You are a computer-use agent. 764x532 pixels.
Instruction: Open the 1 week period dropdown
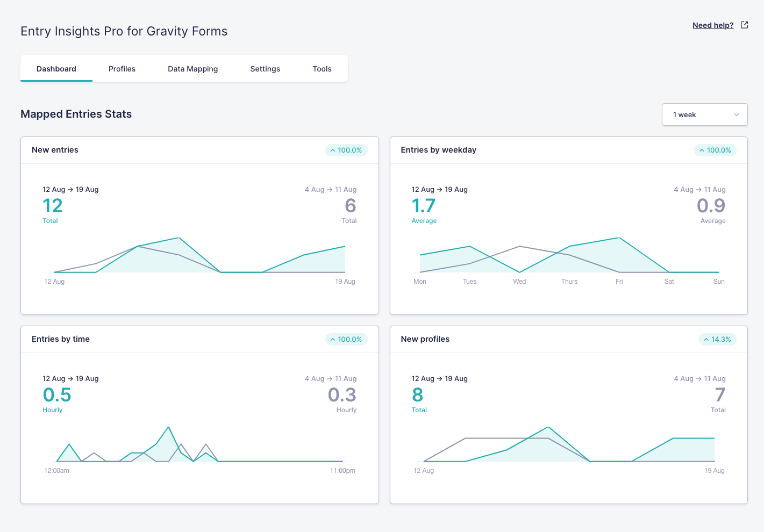pos(704,114)
